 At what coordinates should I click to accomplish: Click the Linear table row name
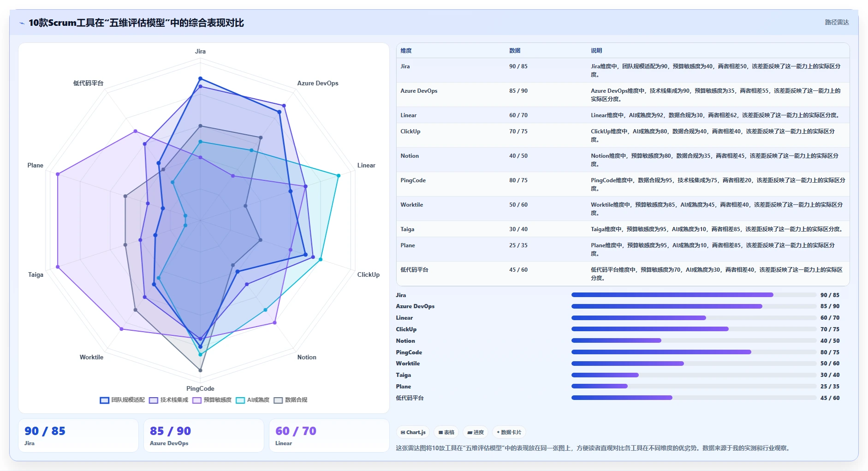tap(408, 115)
